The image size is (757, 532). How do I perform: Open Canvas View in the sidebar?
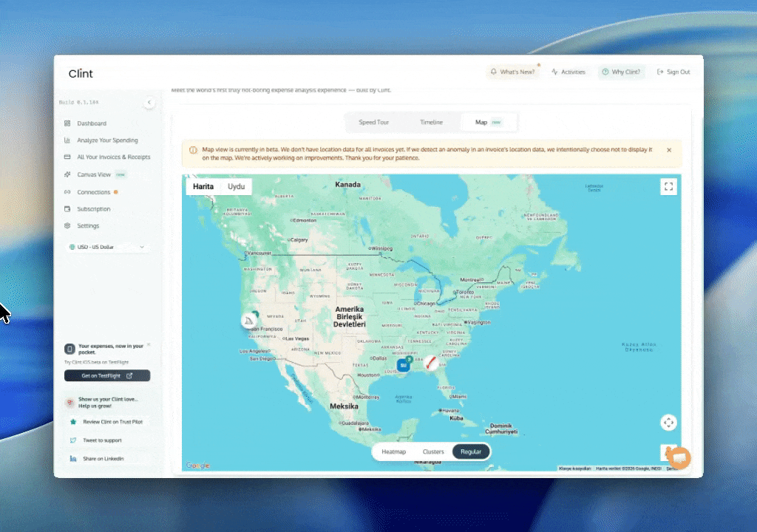93,175
